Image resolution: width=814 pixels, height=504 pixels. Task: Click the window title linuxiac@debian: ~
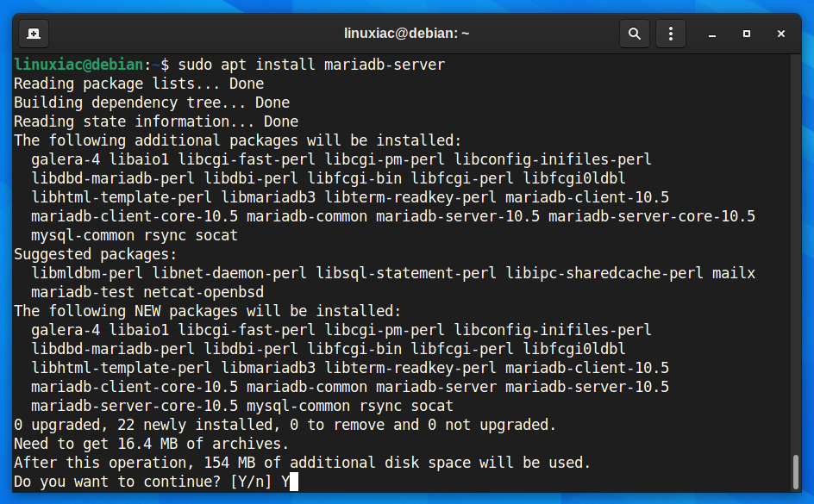406,34
